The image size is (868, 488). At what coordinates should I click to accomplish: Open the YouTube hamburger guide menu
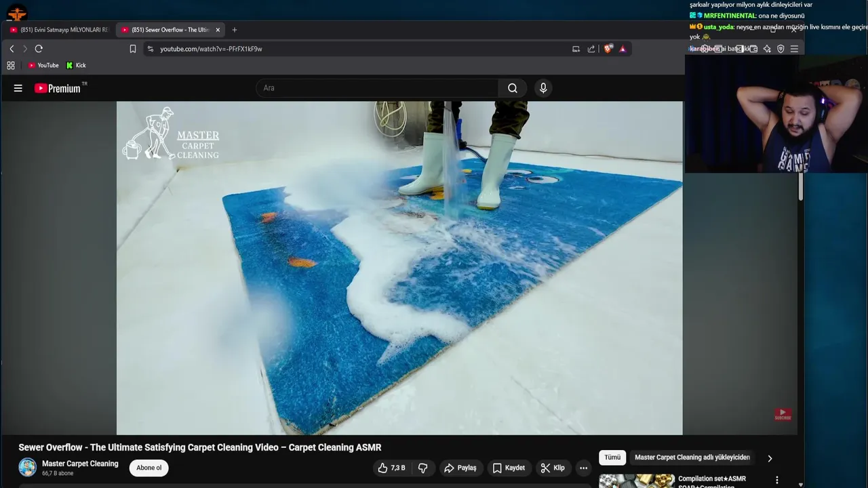coord(18,88)
